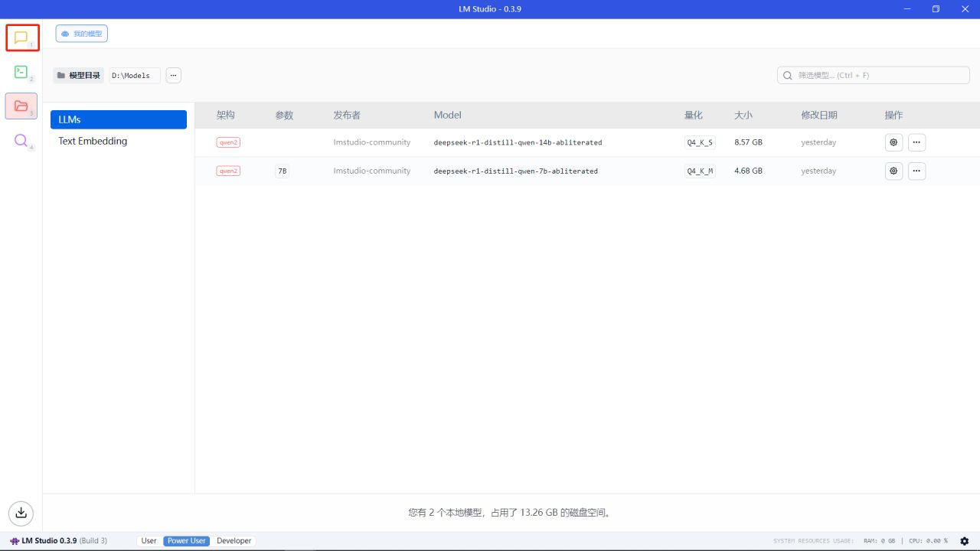Click lmstudio-community publisher in 7b row
The width and height of the screenshot is (980, 551).
(372, 171)
